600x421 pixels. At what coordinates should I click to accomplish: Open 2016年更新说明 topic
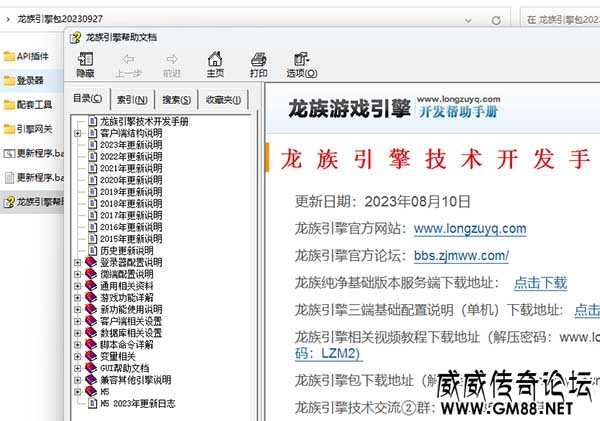pos(131,227)
